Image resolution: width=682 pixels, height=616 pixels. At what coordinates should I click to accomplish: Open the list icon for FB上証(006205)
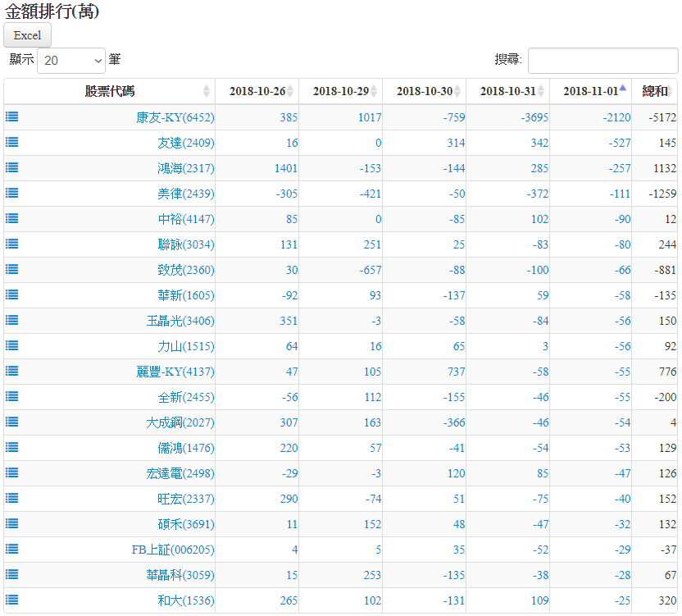tap(11, 549)
